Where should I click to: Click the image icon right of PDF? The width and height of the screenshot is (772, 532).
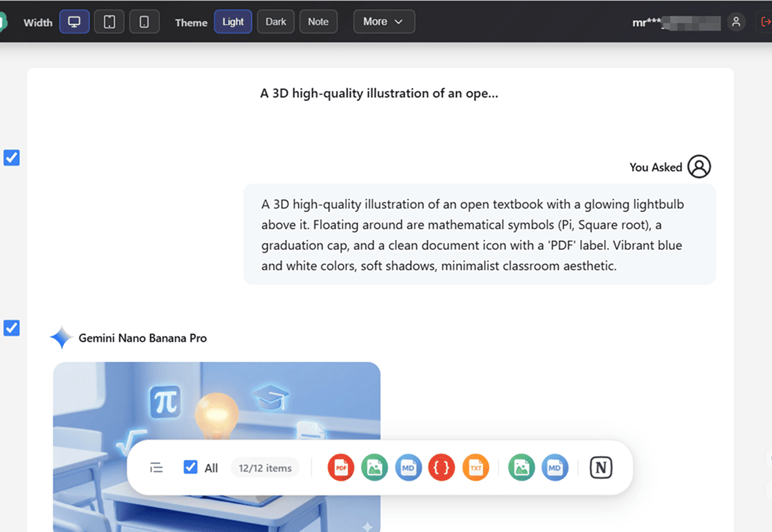click(x=375, y=467)
